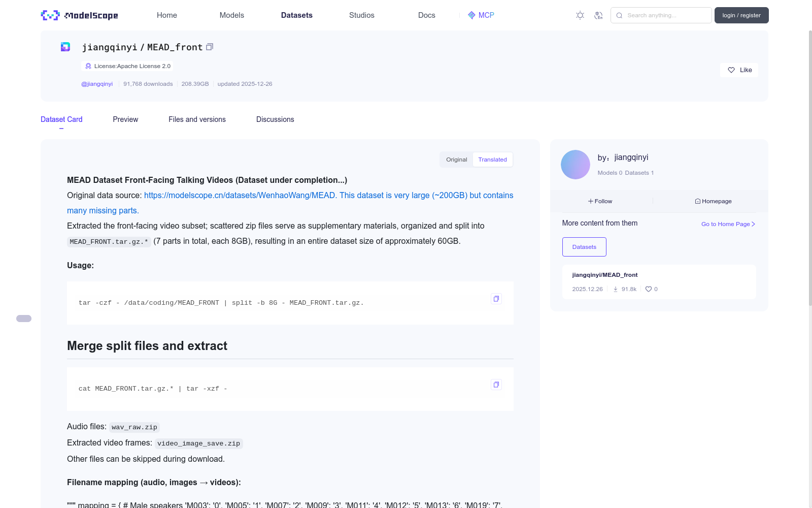The width and height of the screenshot is (812, 508).
Task: Toggle the light/dark theme icon
Action: [580, 15]
